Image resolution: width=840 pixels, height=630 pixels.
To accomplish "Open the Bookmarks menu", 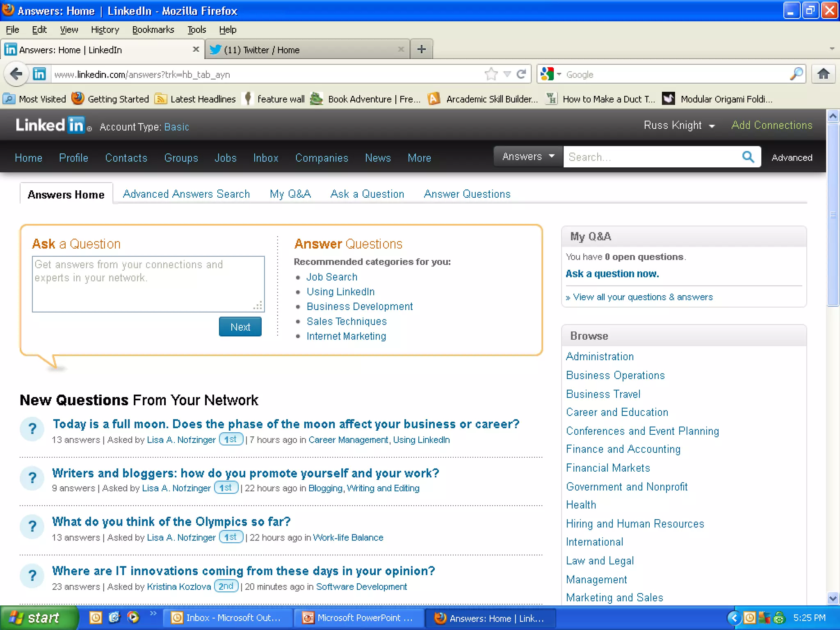I will click(153, 30).
